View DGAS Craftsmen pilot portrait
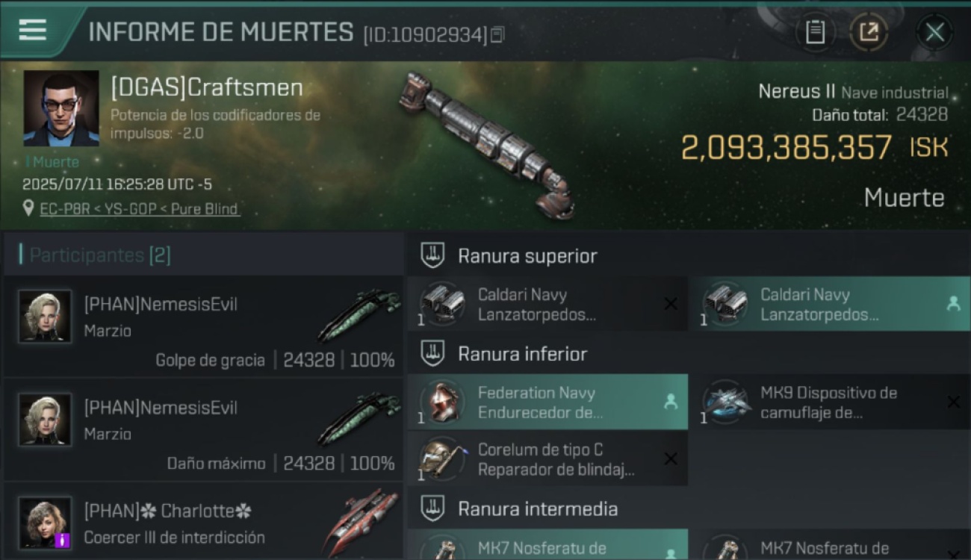The image size is (971, 560). 61,108
